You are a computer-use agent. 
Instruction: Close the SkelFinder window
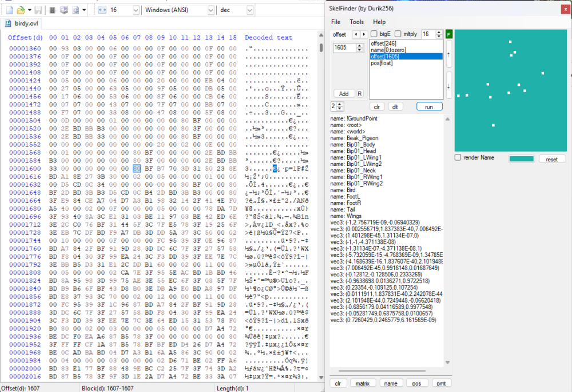click(565, 9)
